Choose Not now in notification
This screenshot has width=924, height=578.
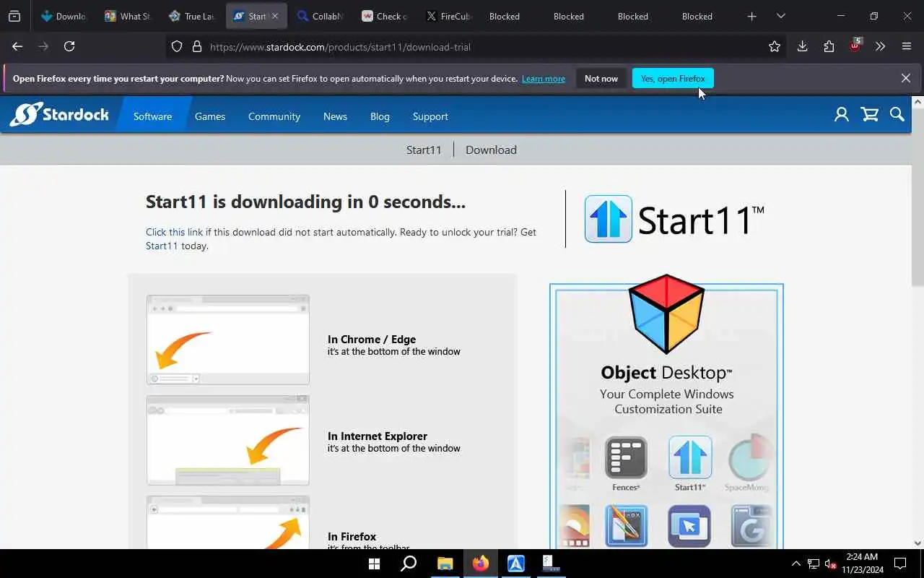tap(601, 79)
